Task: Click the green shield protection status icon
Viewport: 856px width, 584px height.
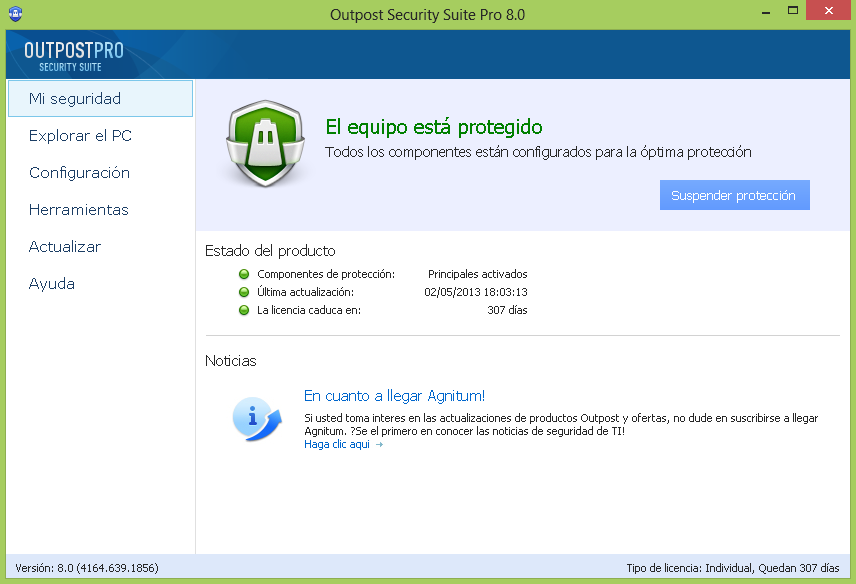Action: tap(265, 143)
